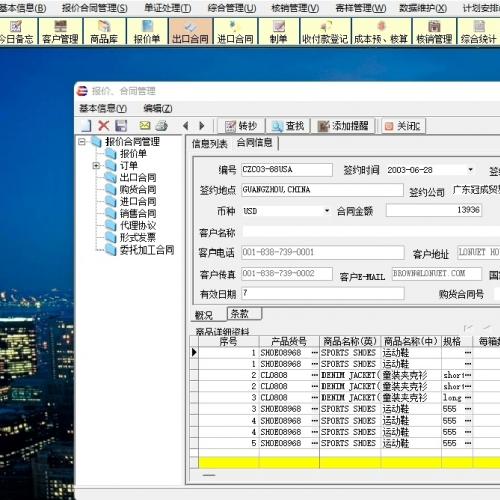500x500 pixels.
Task: Click the 添加提醒 button
Action: click(x=343, y=126)
